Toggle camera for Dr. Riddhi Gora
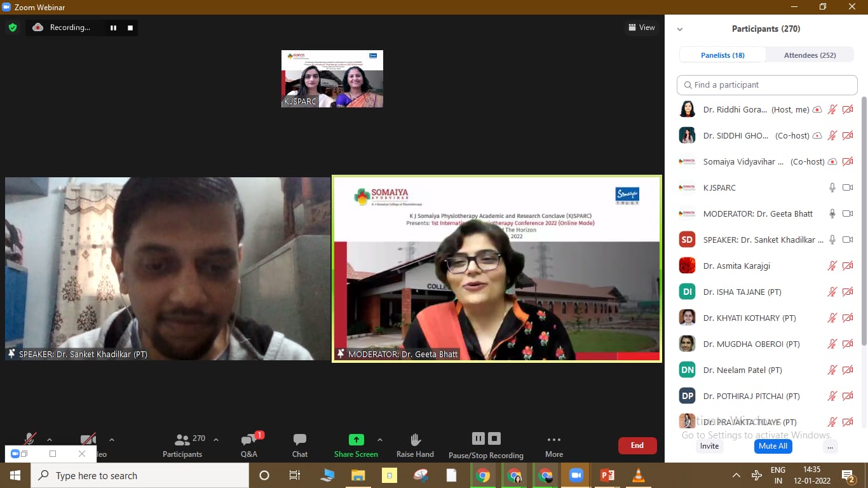Image resolution: width=868 pixels, height=488 pixels. point(848,109)
